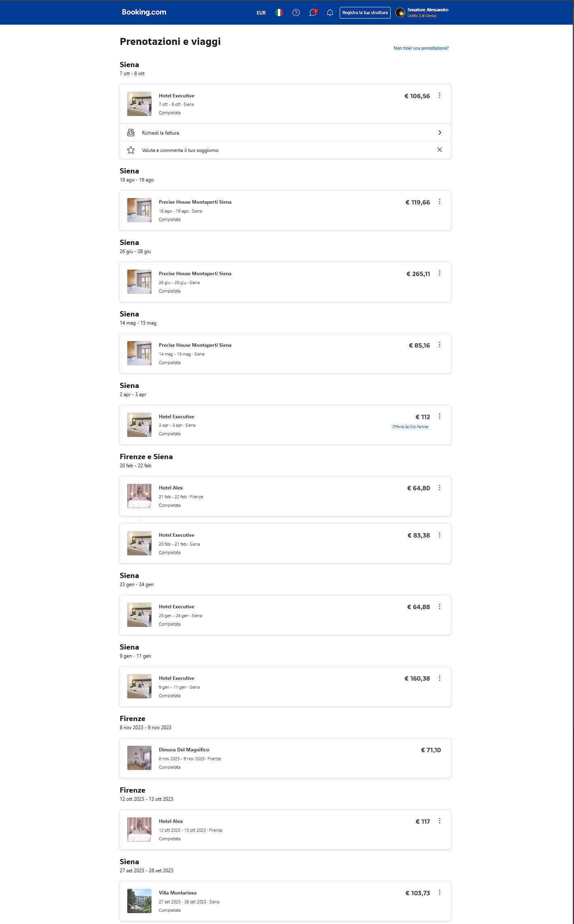Follow Non trovi una prenotazione link
This screenshot has height=924, width=574.
[421, 48]
